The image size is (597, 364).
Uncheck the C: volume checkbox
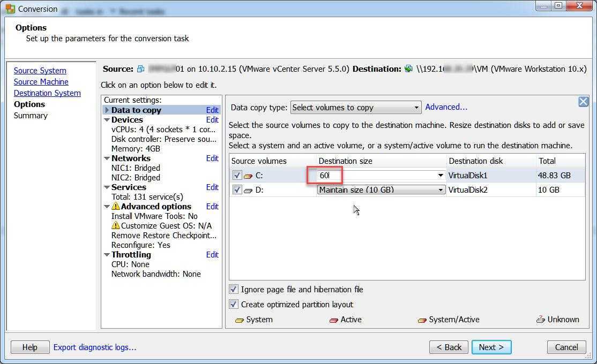click(x=237, y=176)
